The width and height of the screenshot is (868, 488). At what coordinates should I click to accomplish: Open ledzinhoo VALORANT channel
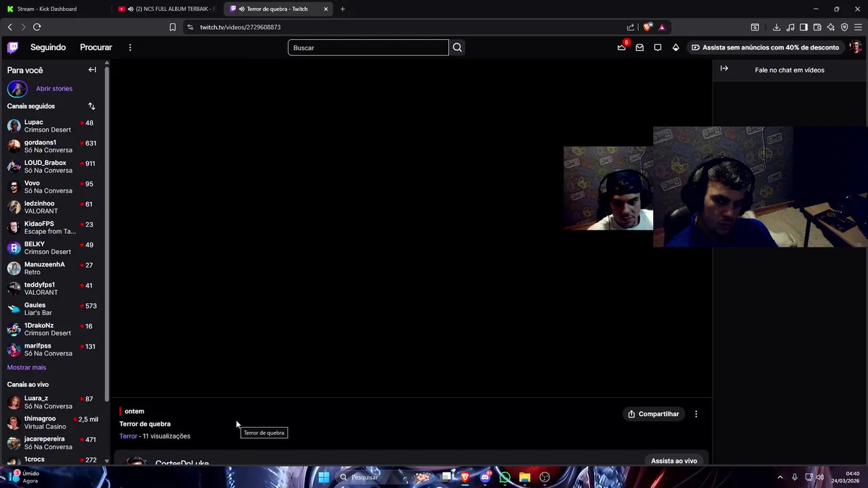pos(53,207)
